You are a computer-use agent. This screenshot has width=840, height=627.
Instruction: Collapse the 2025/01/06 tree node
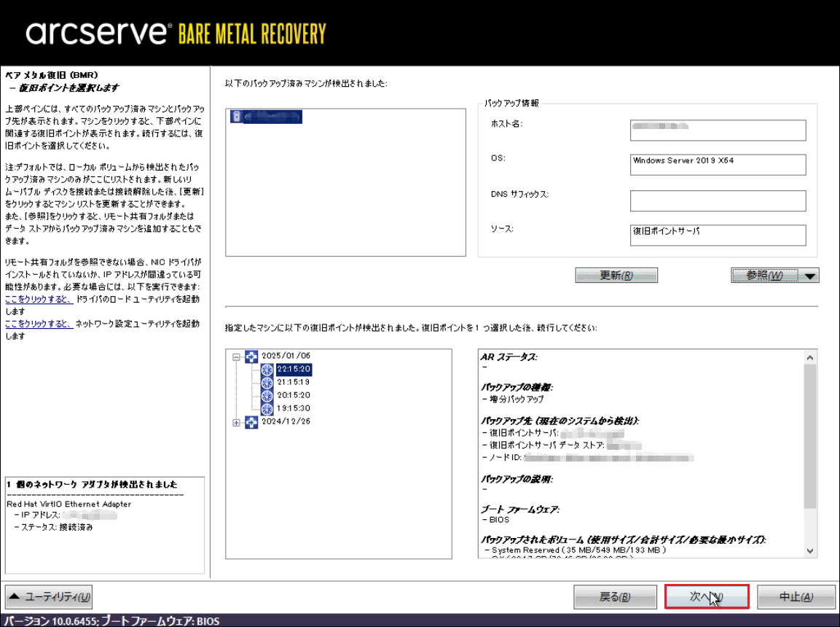pos(236,357)
